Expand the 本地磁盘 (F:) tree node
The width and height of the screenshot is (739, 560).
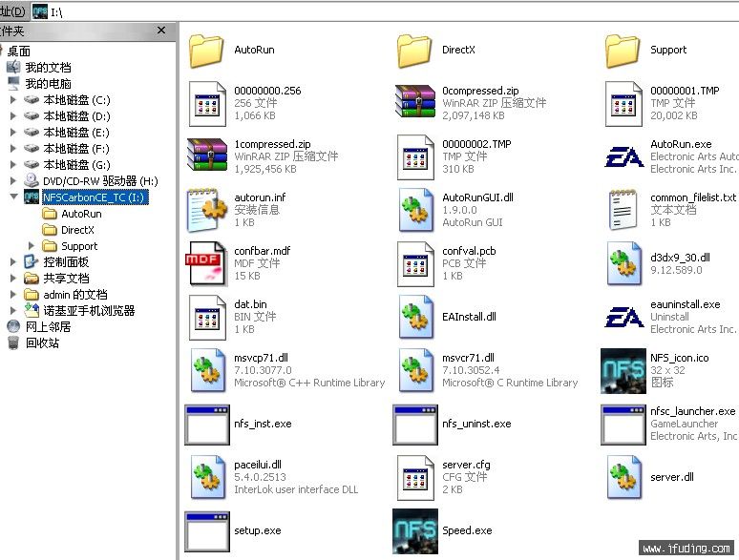13,149
